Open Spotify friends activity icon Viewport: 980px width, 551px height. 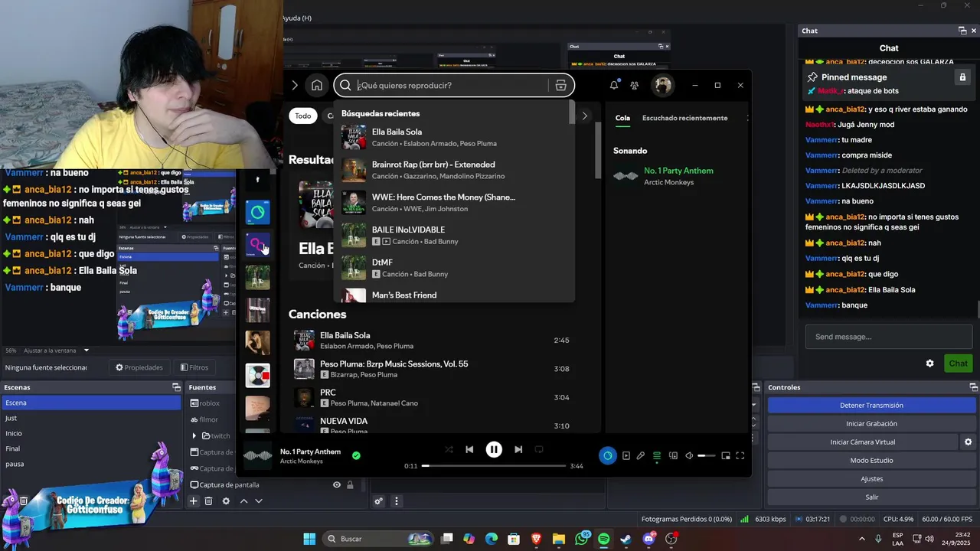tap(634, 85)
